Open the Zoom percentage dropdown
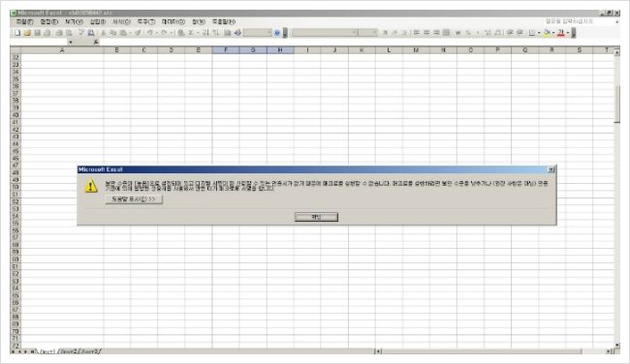630x364 pixels. click(269, 33)
